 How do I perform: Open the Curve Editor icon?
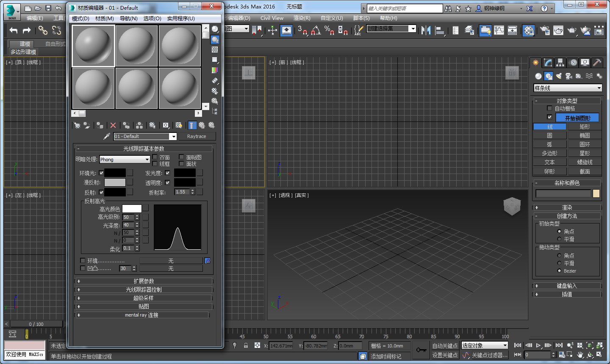click(499, 30)
